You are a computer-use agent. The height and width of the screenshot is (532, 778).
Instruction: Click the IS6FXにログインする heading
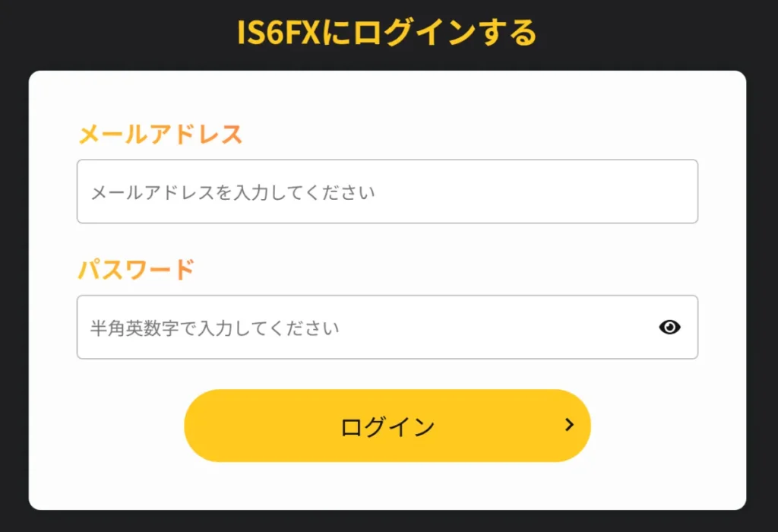tap(388, 30)
